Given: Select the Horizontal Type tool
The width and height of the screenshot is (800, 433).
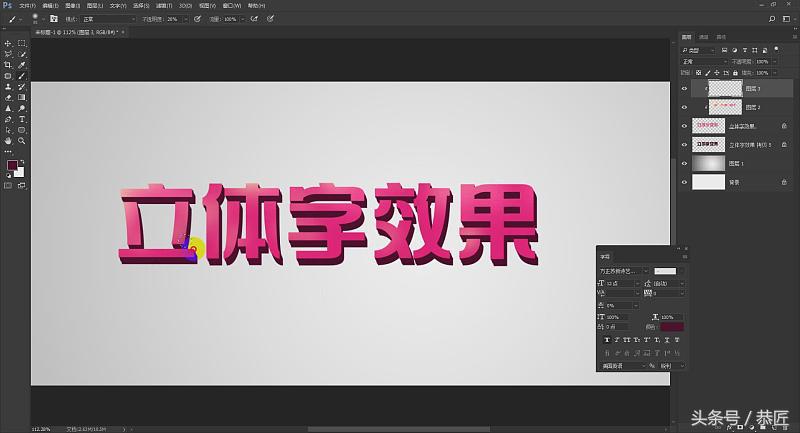Looking at the screenshot, I should (21, 119).
